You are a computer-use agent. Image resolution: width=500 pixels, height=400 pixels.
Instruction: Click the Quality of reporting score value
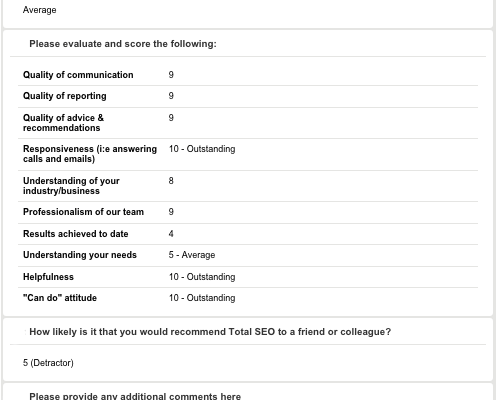(x=171, y=96)
